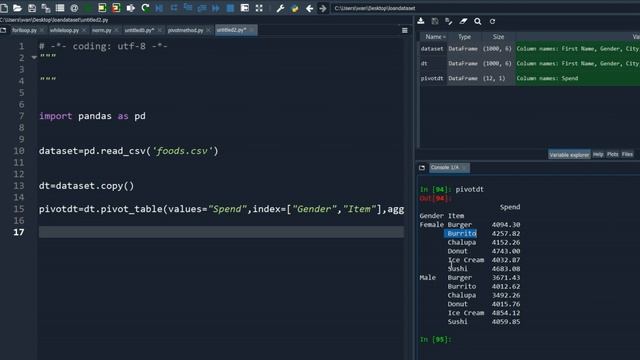Viewport: 640px width, 360px height.
Task: Click highlighted Burrito in console output
Action: 461,233
